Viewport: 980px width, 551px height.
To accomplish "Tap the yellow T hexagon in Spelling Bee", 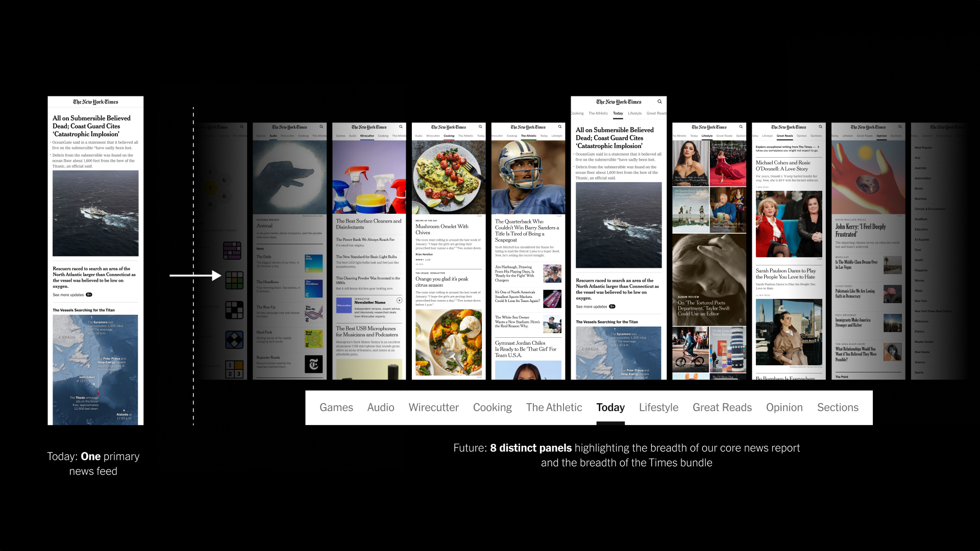I will 210,188.
